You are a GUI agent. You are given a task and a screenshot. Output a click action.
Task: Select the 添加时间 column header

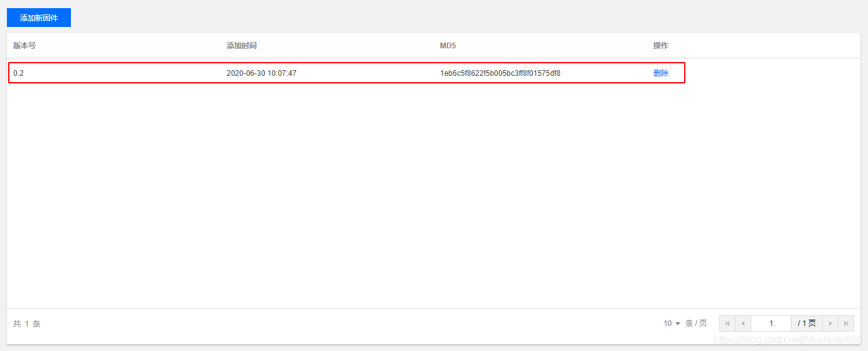[x=242, y=46]
